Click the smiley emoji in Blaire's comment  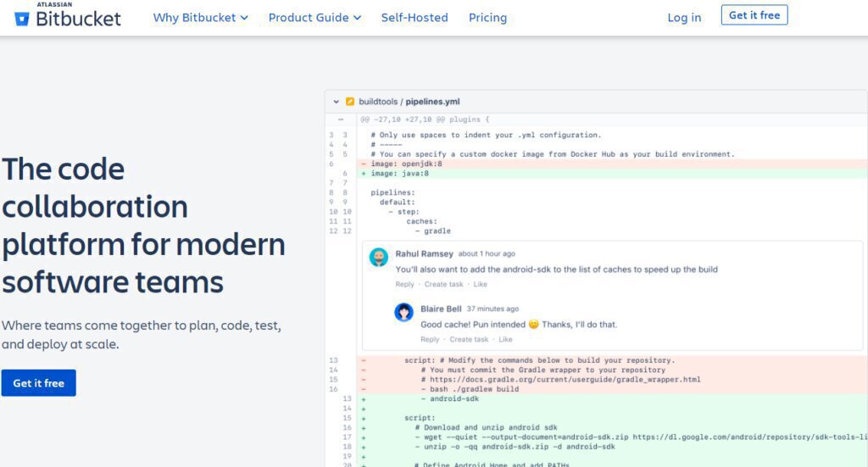point(534,325)
